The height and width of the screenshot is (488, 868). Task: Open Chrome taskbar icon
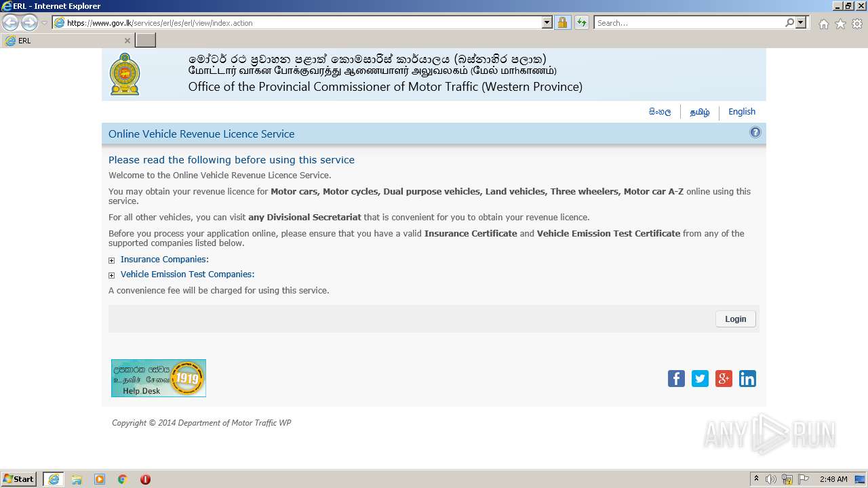pos(123,479)
